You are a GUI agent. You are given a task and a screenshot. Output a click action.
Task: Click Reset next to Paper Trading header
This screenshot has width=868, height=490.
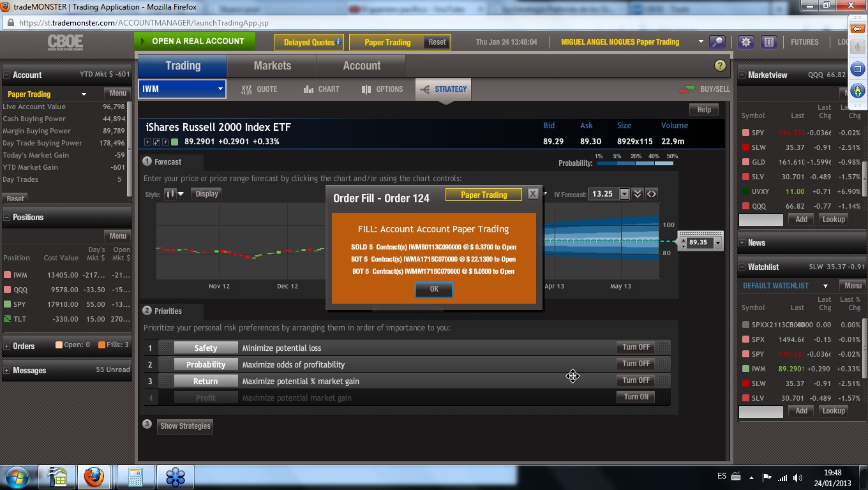(x=437, y=42)
